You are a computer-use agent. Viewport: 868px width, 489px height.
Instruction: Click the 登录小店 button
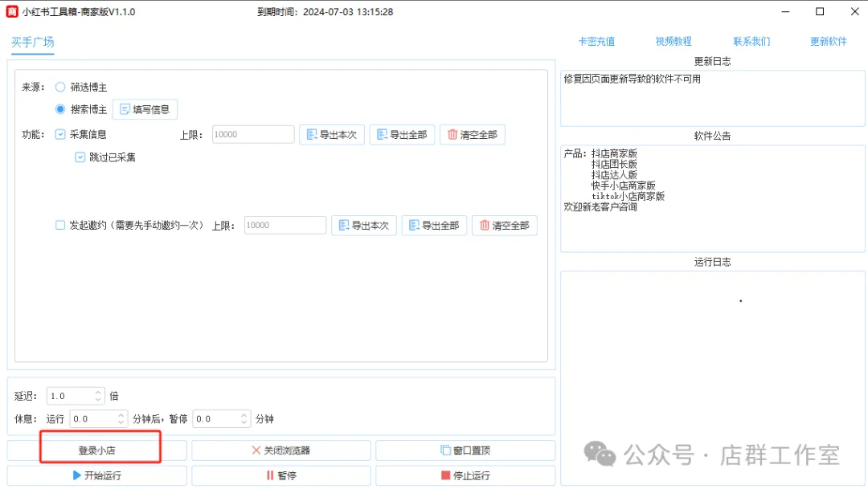97,450
